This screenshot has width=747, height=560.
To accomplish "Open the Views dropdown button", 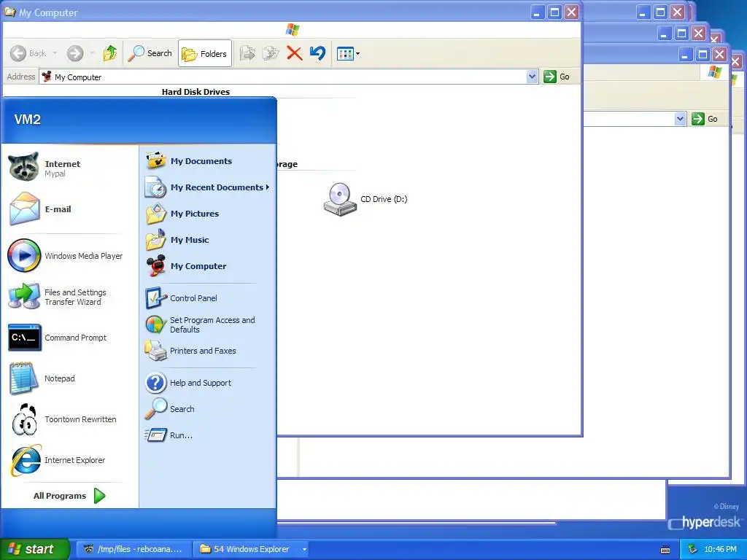I will [x=348, y=54].
